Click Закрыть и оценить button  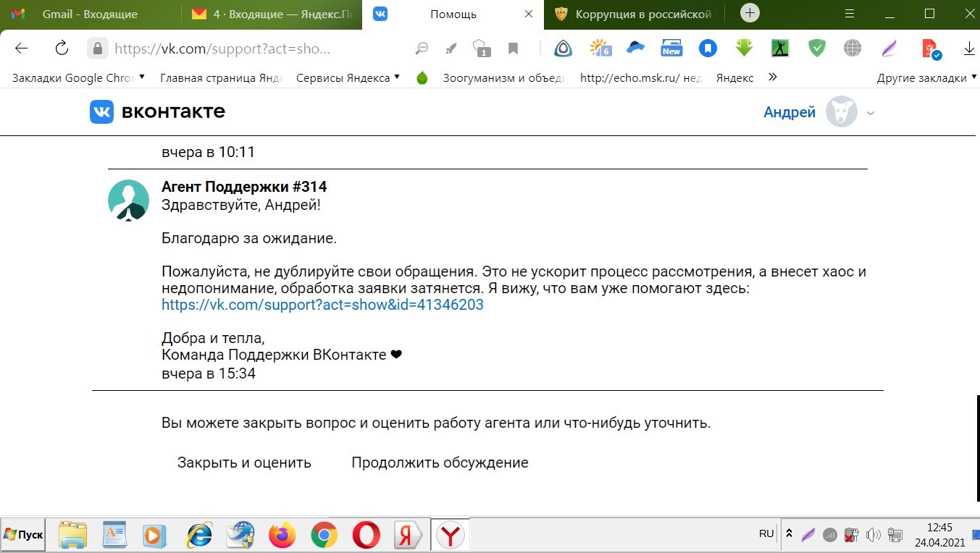[244, 463]
